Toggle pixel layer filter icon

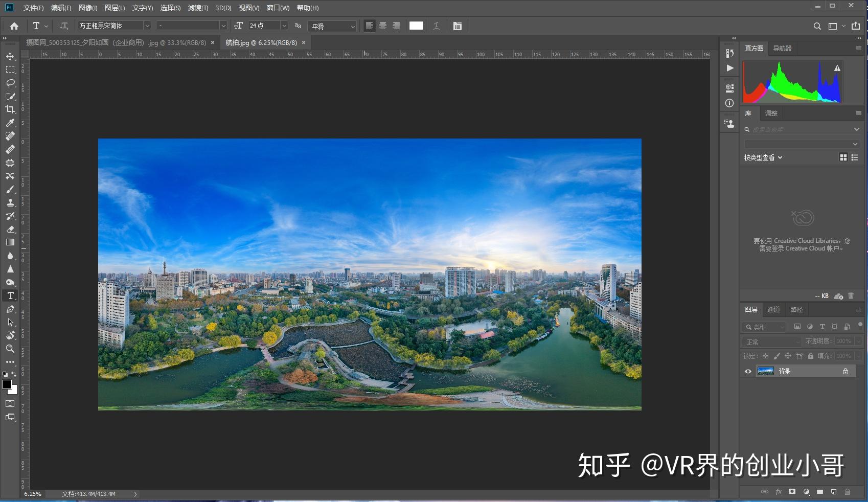pyautogui.click(x=797, y=326)
